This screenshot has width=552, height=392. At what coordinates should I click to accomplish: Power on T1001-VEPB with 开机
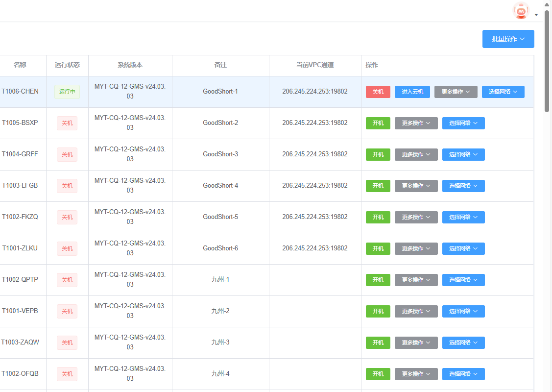[378, 311]
